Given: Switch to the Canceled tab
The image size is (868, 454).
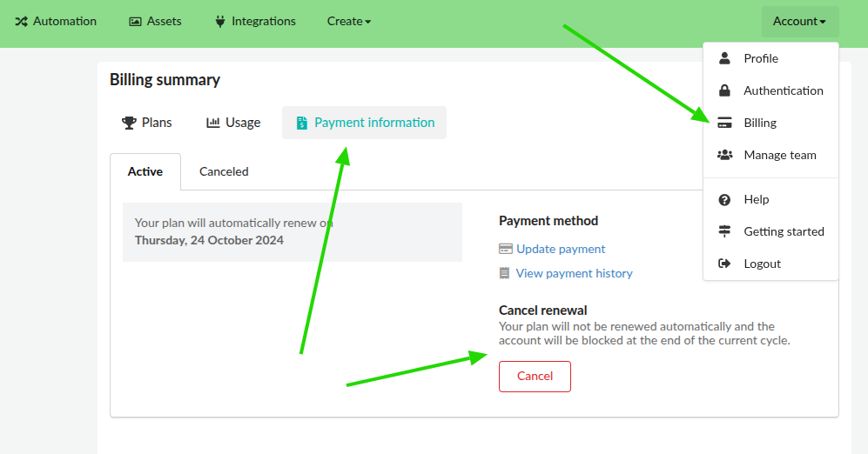Looking at the screenshot, I should coord(224,171).
